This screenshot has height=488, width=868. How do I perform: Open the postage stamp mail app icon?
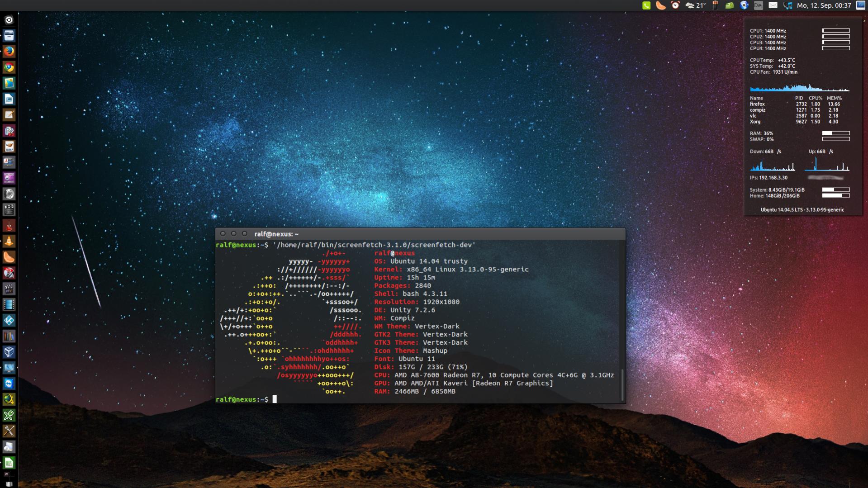click(x=9, y=83)
